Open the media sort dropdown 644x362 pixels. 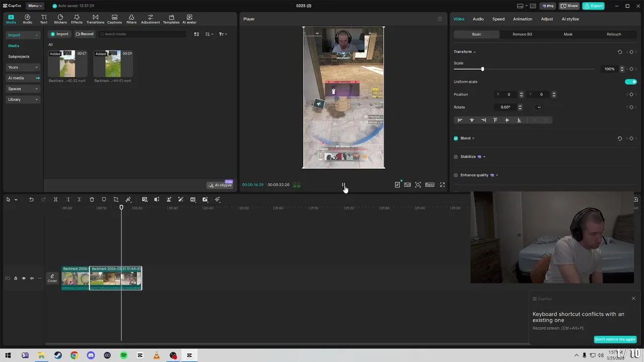click(x=209, y=34)
